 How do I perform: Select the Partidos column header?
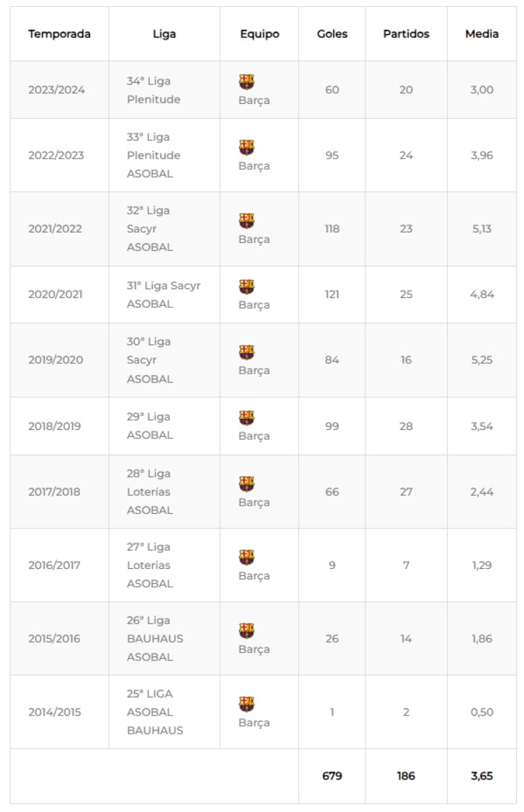pos(406,34)
